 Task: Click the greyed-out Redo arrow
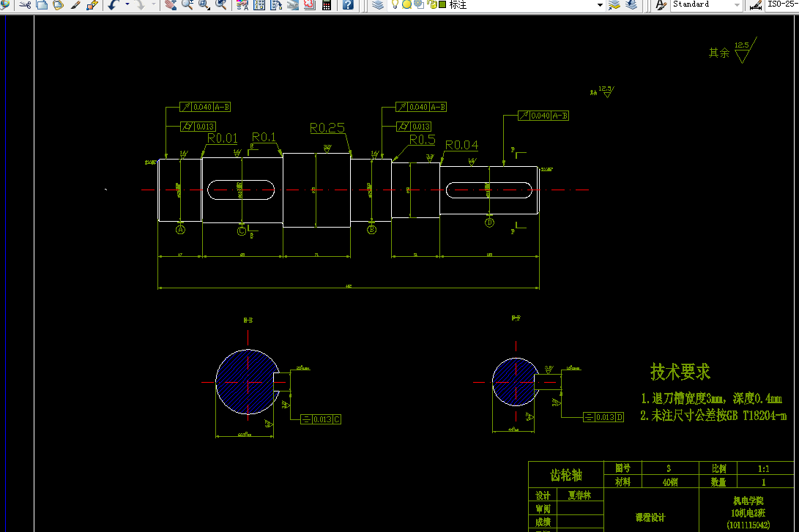pyautogui.click(x=140, y=5)
